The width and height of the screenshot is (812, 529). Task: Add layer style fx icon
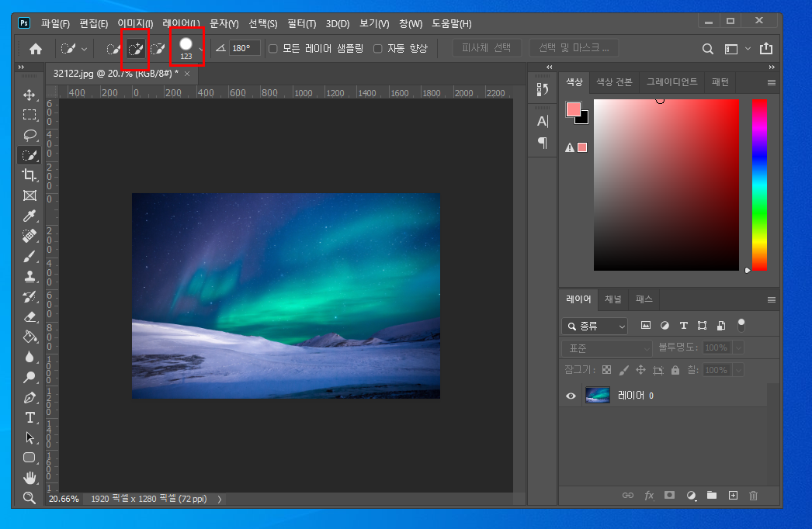point(649,496)
